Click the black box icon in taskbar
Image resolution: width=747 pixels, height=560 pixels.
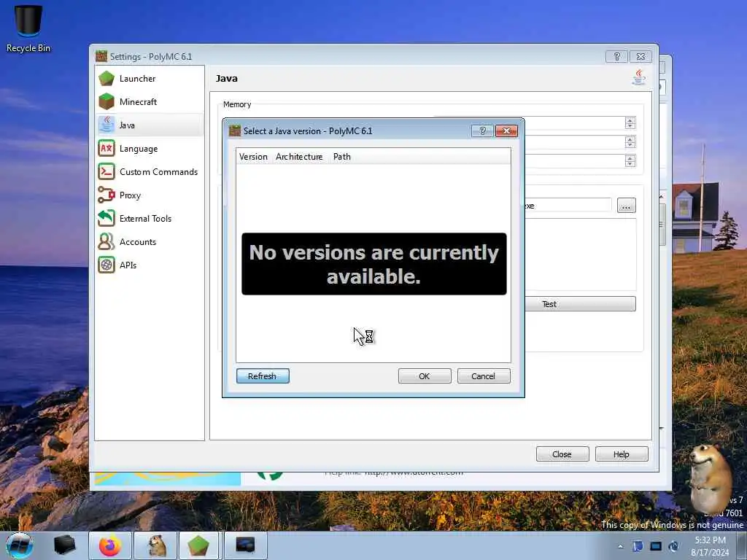click(x=64, y=545)
